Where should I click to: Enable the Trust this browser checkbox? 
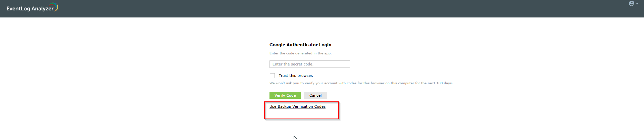272,76
